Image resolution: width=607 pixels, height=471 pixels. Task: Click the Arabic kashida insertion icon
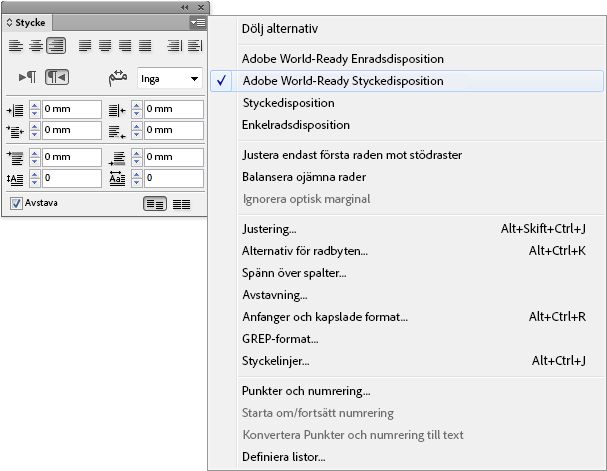pos(118,78)
